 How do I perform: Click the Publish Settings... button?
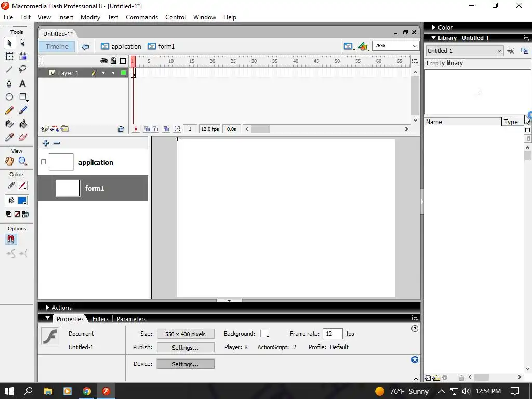tap(185, 348)
